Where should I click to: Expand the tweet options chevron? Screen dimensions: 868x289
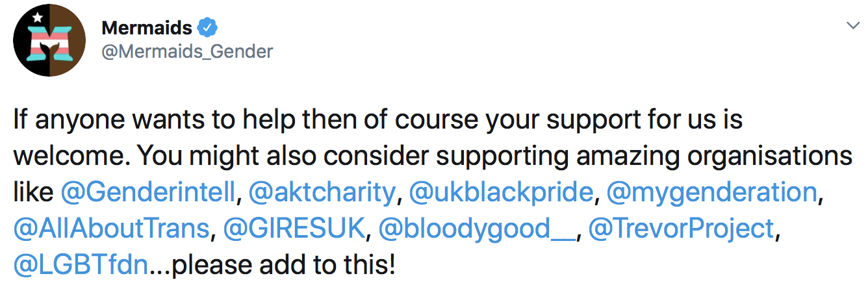click(x=850, y=26)
